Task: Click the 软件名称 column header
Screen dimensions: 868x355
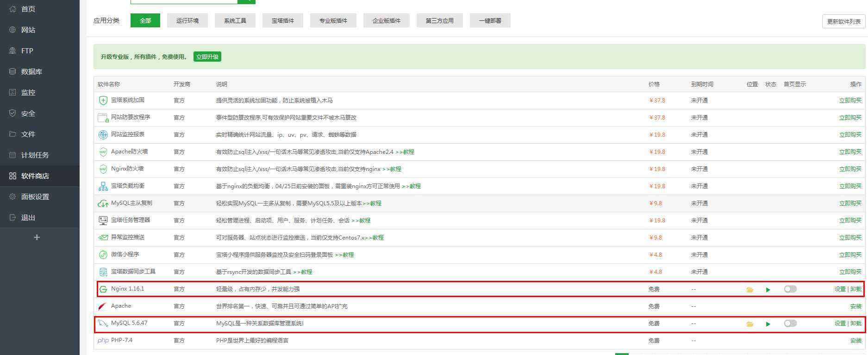Action: click(109, 84)
